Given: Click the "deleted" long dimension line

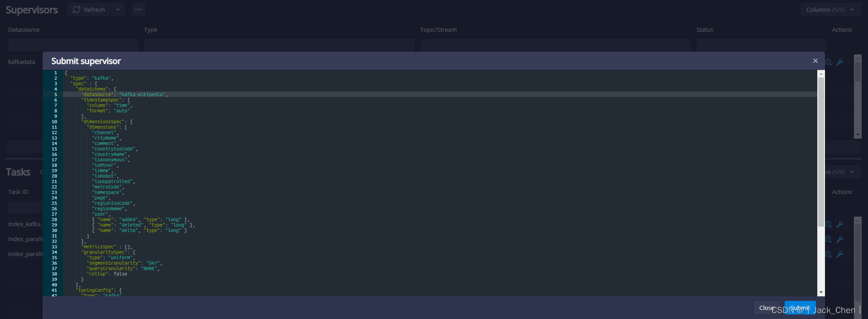Looking at the screenshot, I should pyautogui.click(x=144, y=225).
